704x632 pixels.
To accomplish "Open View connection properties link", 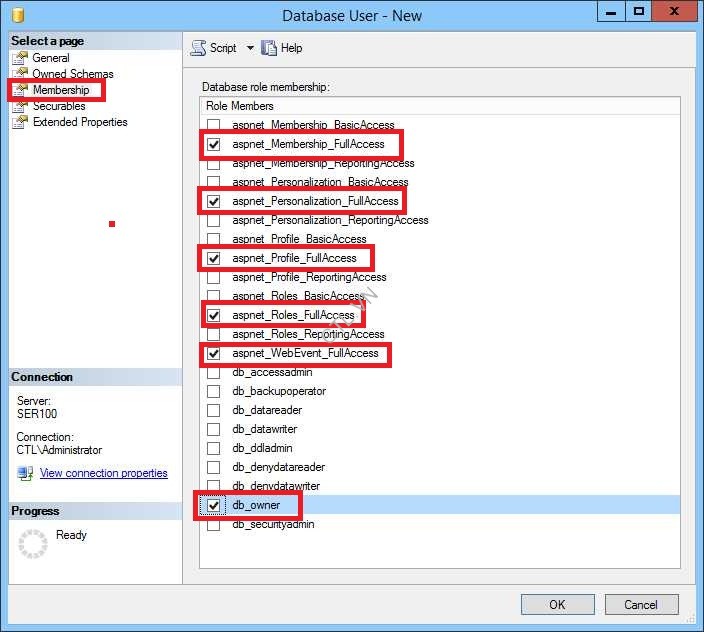I will tap(103, 473).
